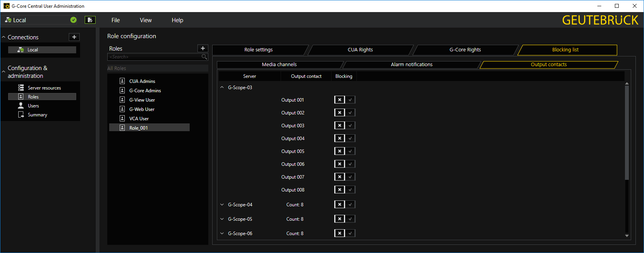
Task: Select the CUA Admins role icon
Action: [x=122, y=81]
